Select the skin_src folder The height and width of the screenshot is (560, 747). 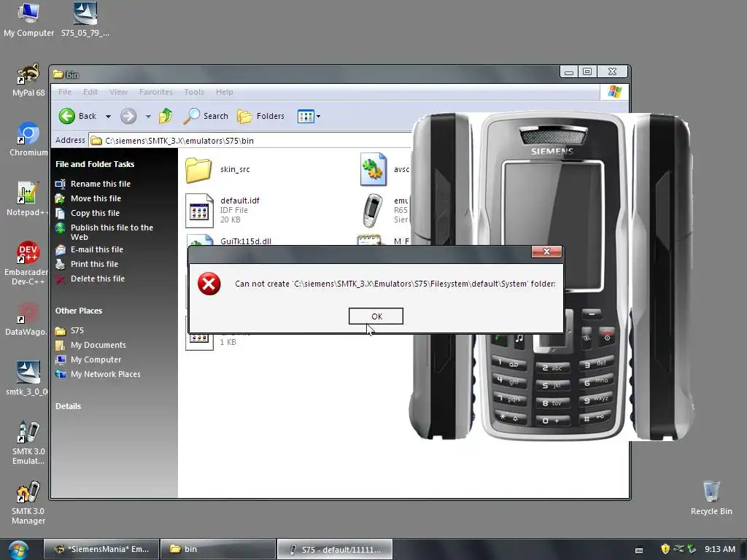tap(217, 169)
